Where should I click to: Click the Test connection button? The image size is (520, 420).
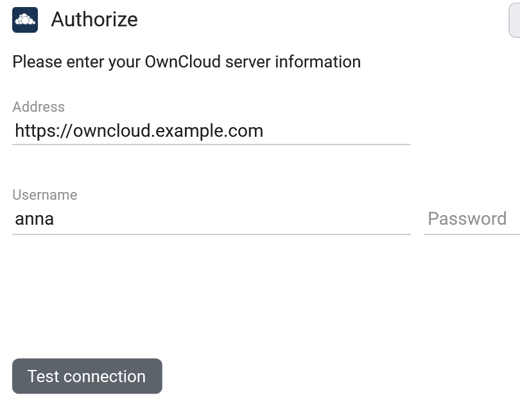87,376
